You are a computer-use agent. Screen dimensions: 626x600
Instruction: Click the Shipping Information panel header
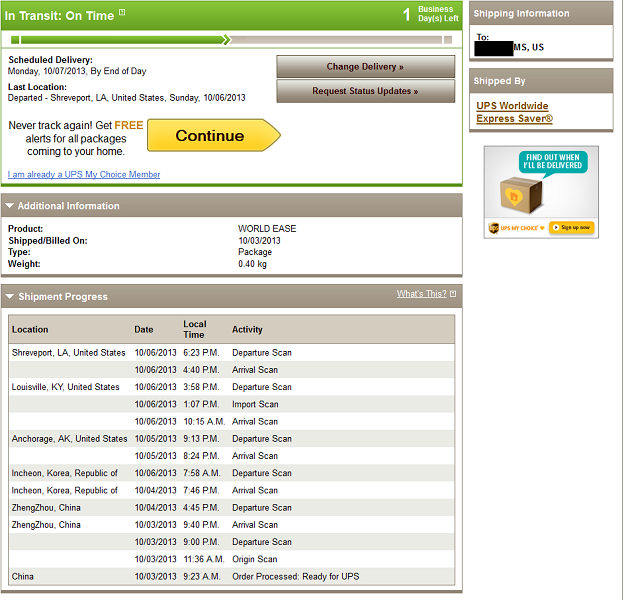(x=541, y=13)
